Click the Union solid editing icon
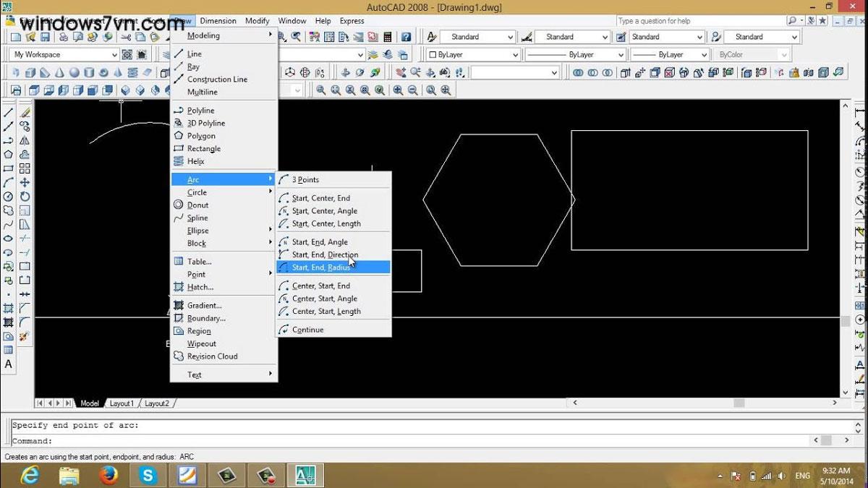This screenshot has height=488, width=868. click(x=578, y=72)
